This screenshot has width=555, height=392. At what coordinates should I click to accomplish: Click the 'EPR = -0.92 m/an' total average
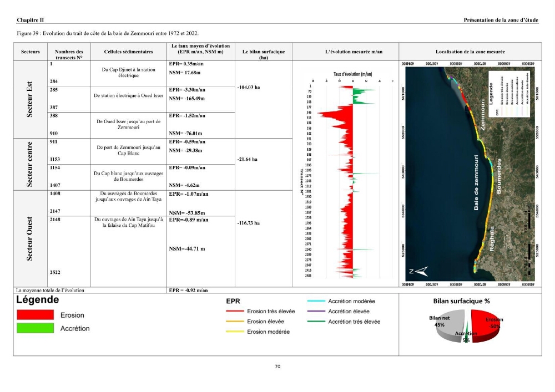[x=188, y=290]
